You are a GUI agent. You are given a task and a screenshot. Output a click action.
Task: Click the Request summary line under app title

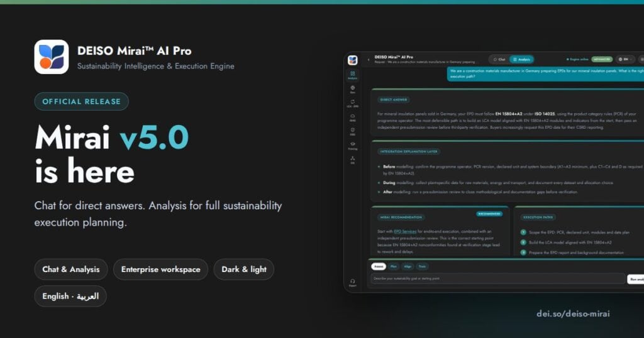tap(425, 62)
